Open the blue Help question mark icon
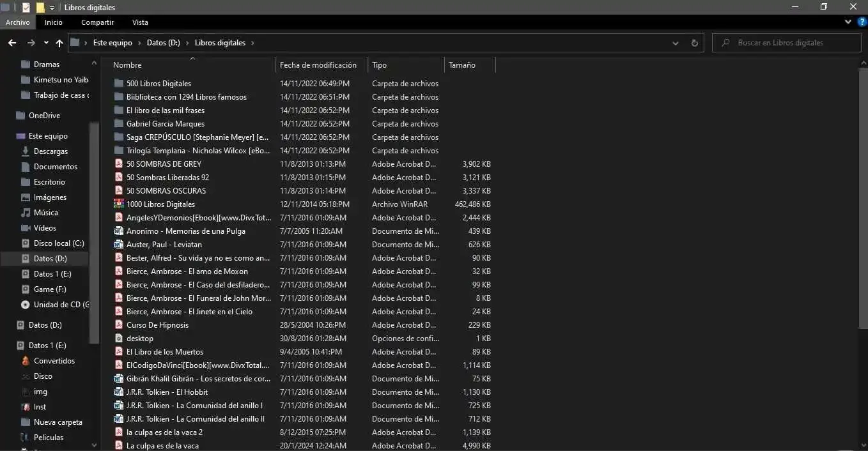Screen dimensions: 868x451 (x=862, y=22)
